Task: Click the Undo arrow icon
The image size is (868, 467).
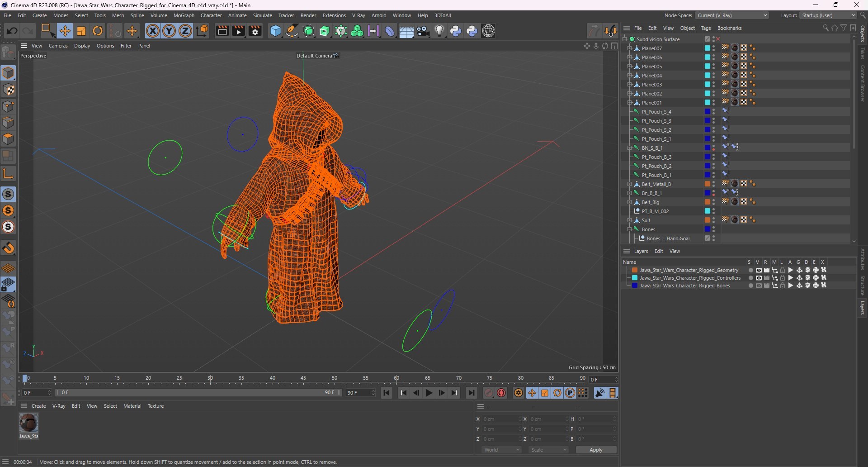Action: pos(12,31)
